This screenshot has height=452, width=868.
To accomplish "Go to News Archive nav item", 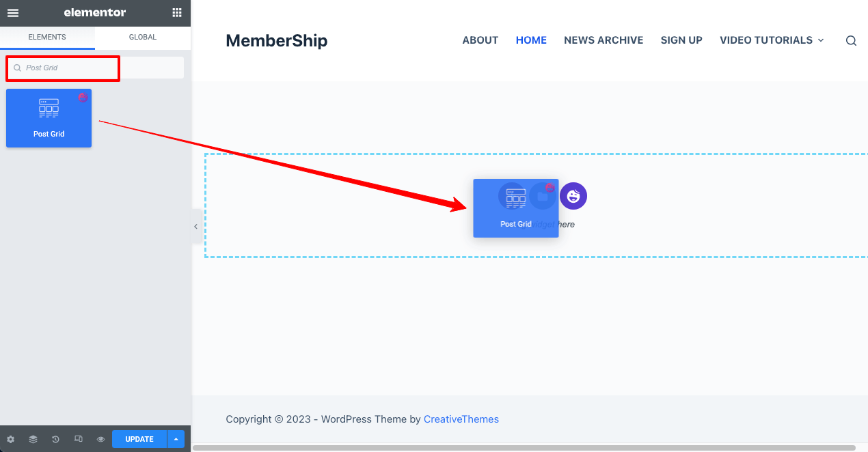I will point(603,40).
